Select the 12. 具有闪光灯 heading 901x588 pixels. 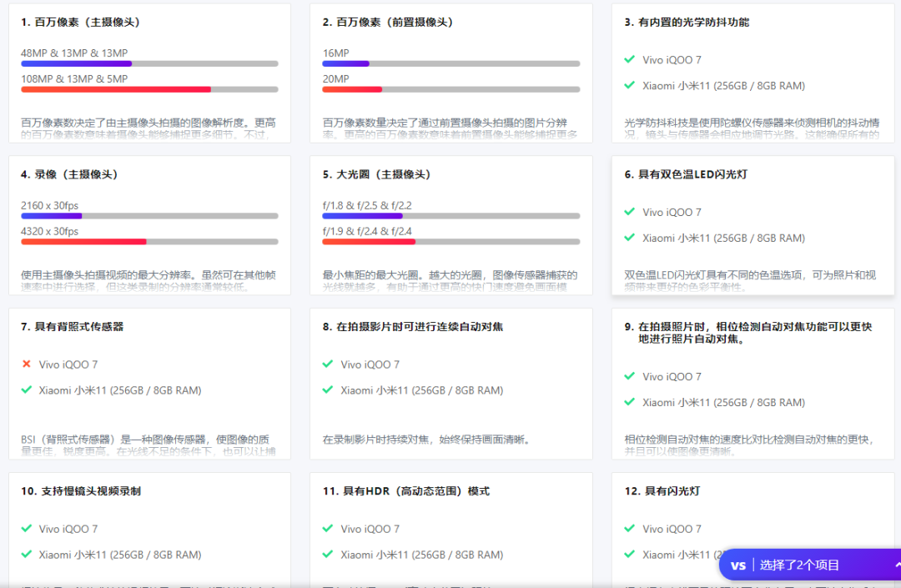tap(662, 491)
